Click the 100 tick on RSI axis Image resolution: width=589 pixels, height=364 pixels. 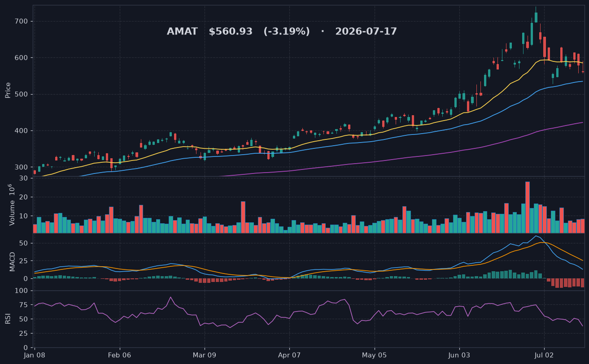pos(22,291)
